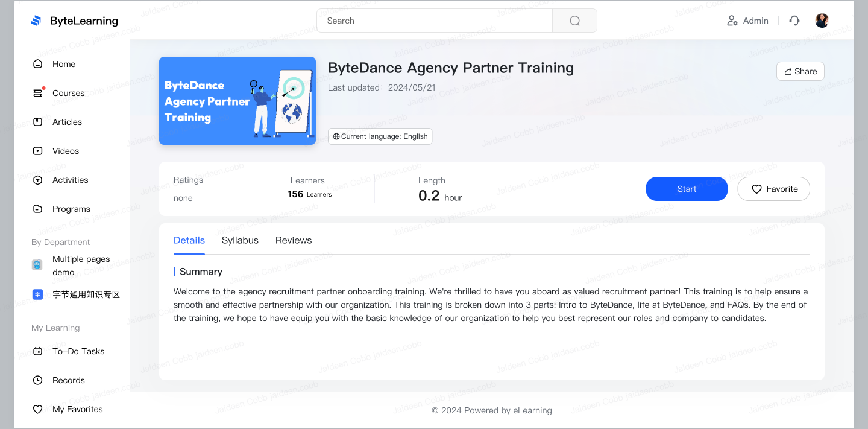This screenshot has height=429, width=868.
Task: Open support via the headset icon
Action: [x=794, y=21]
